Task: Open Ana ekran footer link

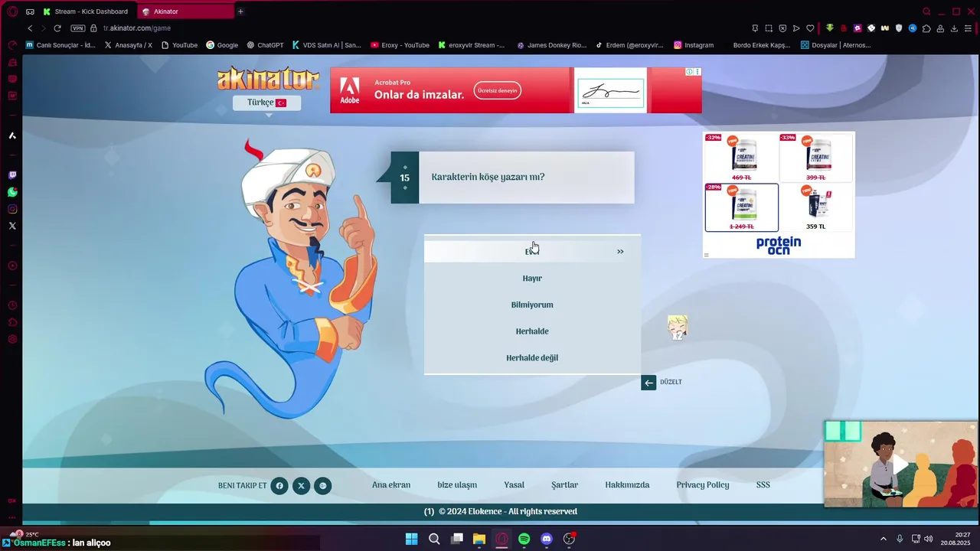Action: tap(391, 485)
